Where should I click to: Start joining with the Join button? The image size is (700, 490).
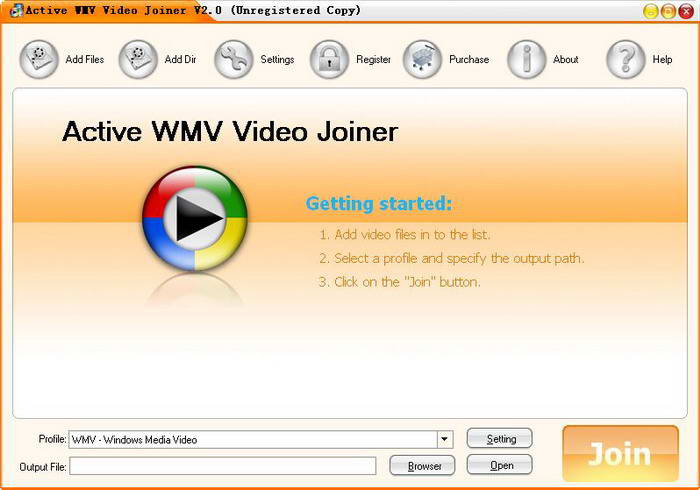click(621, 453)
